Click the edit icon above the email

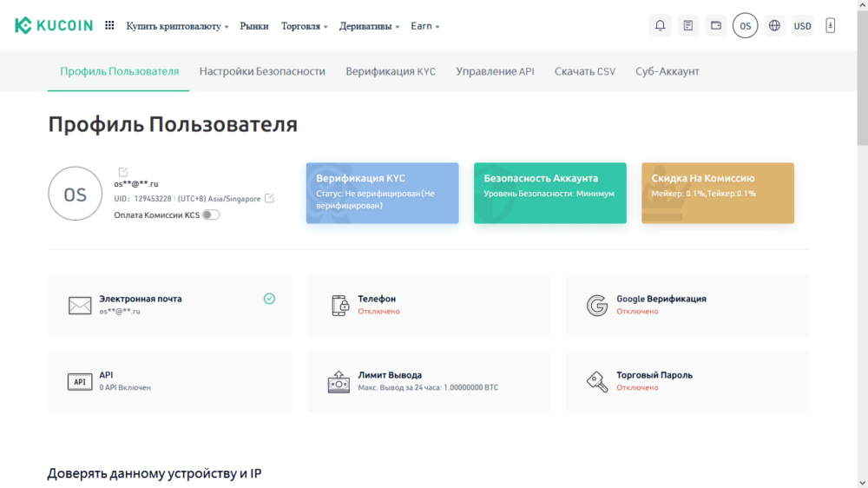(x=123, y=172)
